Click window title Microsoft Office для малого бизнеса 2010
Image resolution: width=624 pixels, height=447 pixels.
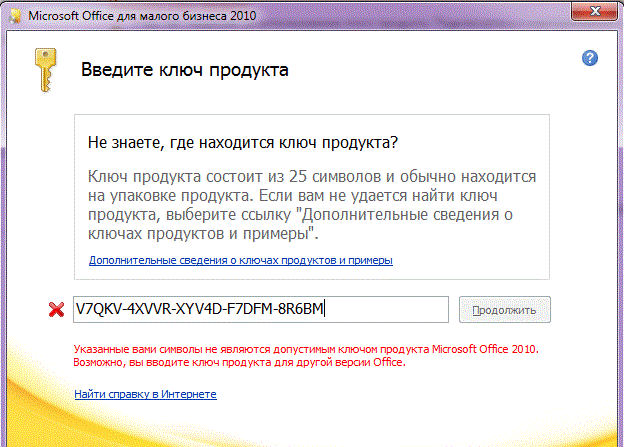pos(142,16)
